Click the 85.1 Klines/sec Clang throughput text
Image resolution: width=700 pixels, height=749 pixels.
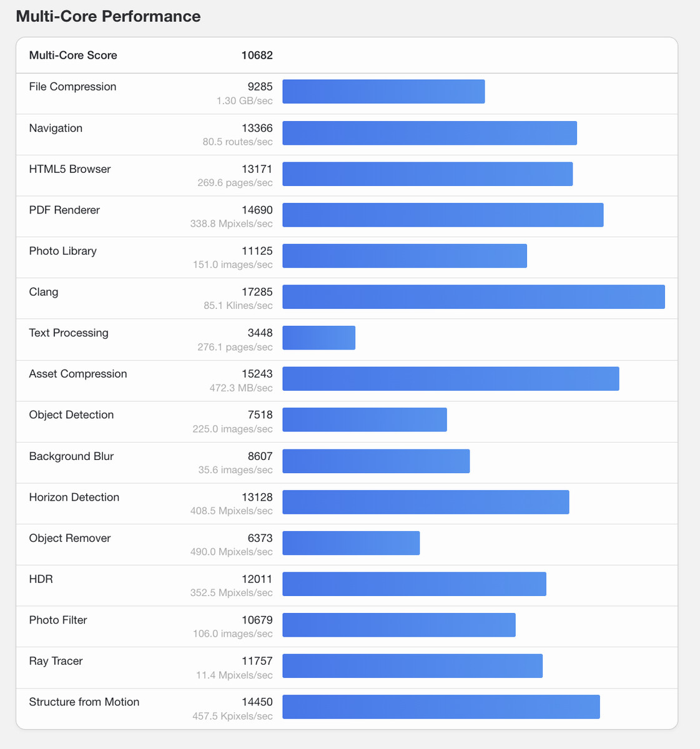238,306
